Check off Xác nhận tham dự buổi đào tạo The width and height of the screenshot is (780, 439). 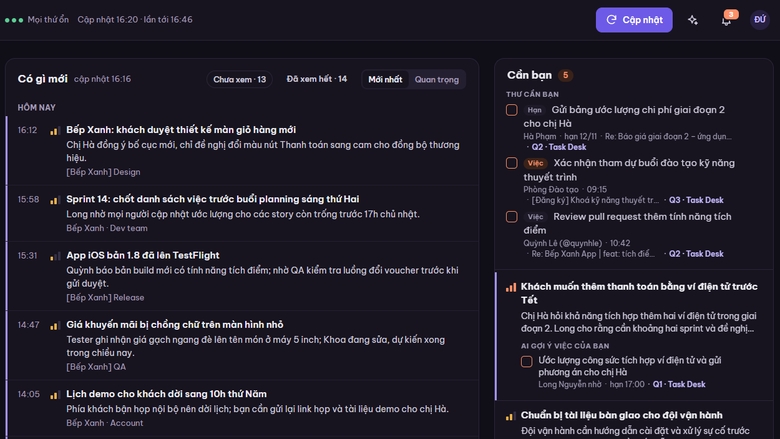click(x=511, y=163)
